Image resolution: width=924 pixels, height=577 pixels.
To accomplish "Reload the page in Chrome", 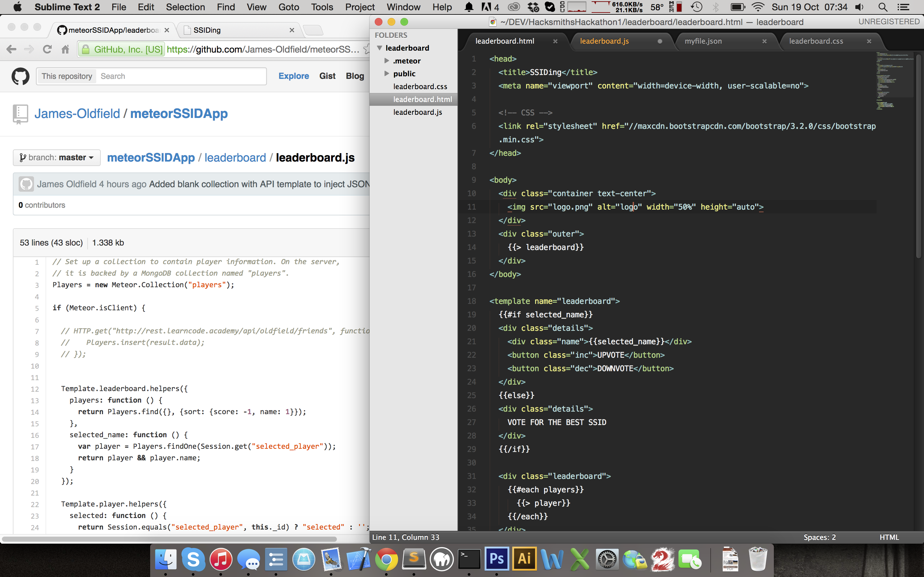I will click(x=47, y=49).
